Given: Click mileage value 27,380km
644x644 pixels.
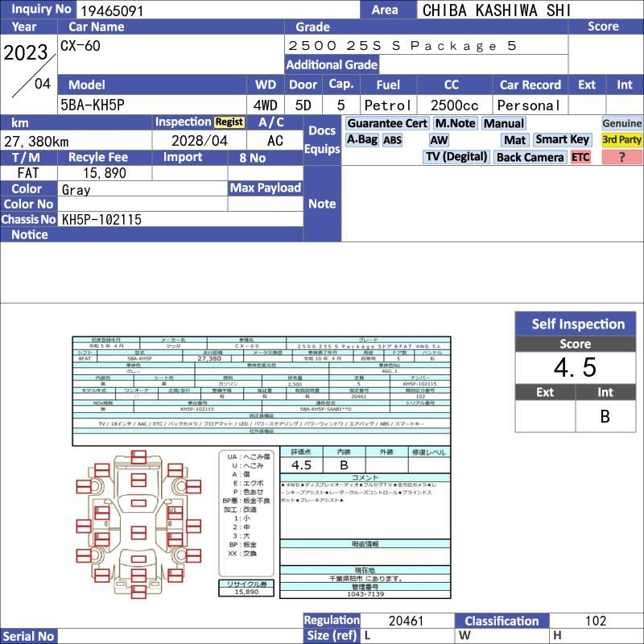Looking at the screenshot, I should tap(36, 142).
